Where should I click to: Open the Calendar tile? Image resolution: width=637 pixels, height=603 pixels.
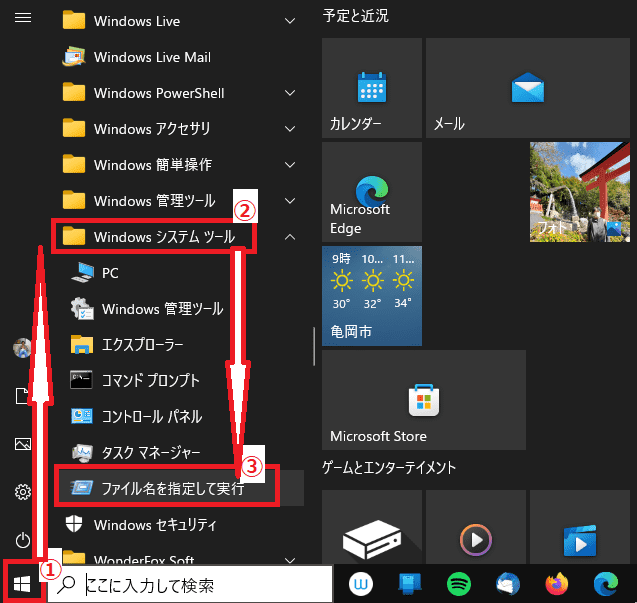point(370,88)
